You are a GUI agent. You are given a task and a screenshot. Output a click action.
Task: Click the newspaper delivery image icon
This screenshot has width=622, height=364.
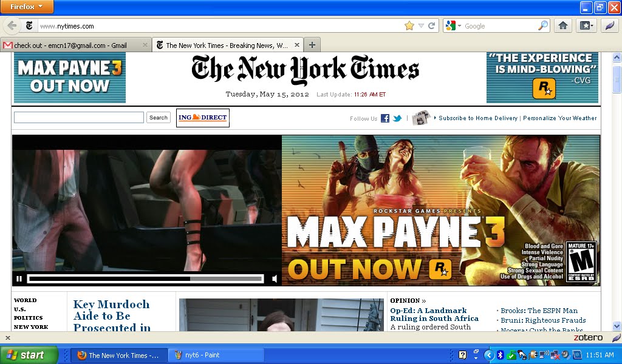click(x=421, y=118)
